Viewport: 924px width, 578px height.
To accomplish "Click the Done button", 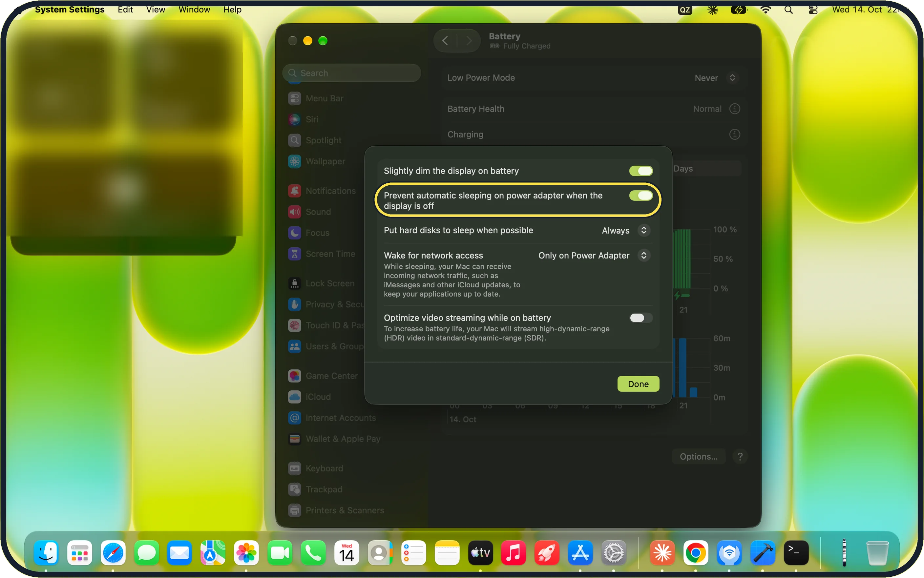I will (x=638, y=384).
